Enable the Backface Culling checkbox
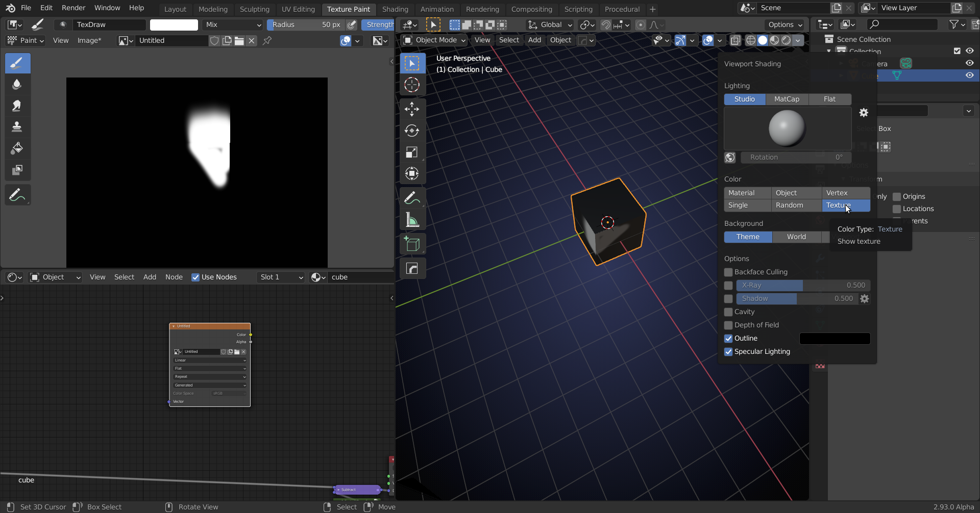The height and width of the screenshot is (513, 980). click(728, 272)
